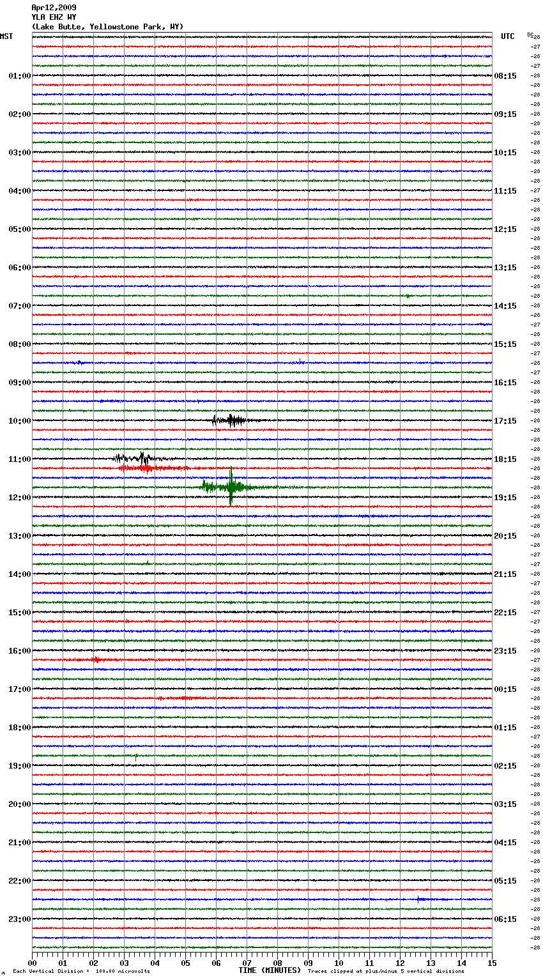Choose the 13:00 MST time label

point(19,536)
